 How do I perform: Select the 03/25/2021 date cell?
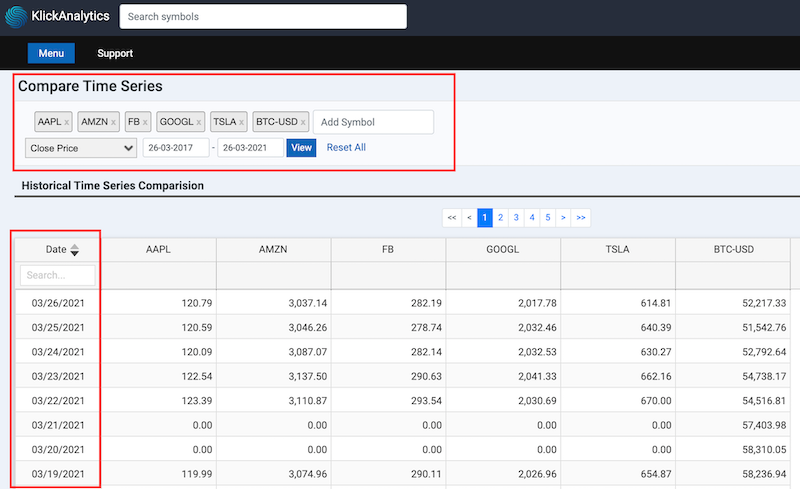pos(58,328)
